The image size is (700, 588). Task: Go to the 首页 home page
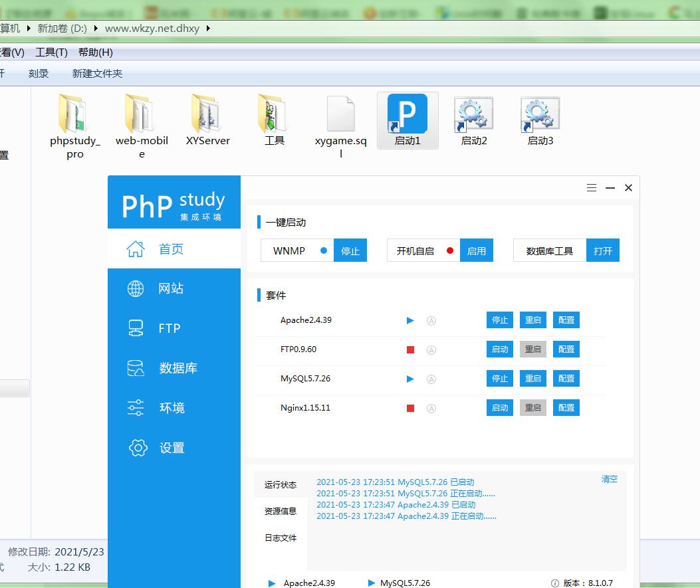click(x=170, y=249)
